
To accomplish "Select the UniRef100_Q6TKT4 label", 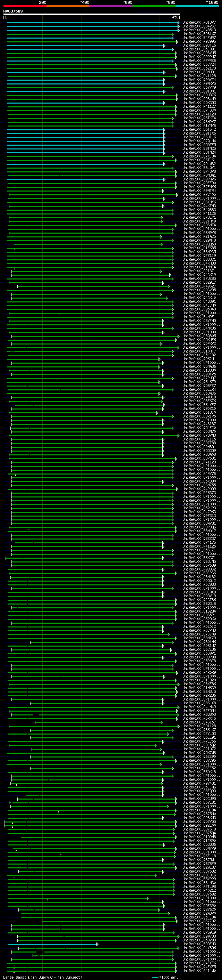I will tap(199, 118).
